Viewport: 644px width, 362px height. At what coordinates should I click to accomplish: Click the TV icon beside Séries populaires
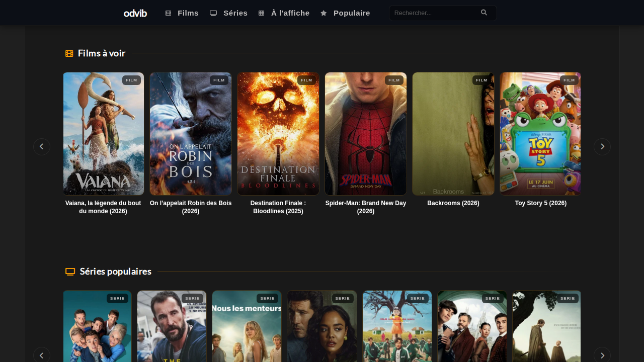70,271
